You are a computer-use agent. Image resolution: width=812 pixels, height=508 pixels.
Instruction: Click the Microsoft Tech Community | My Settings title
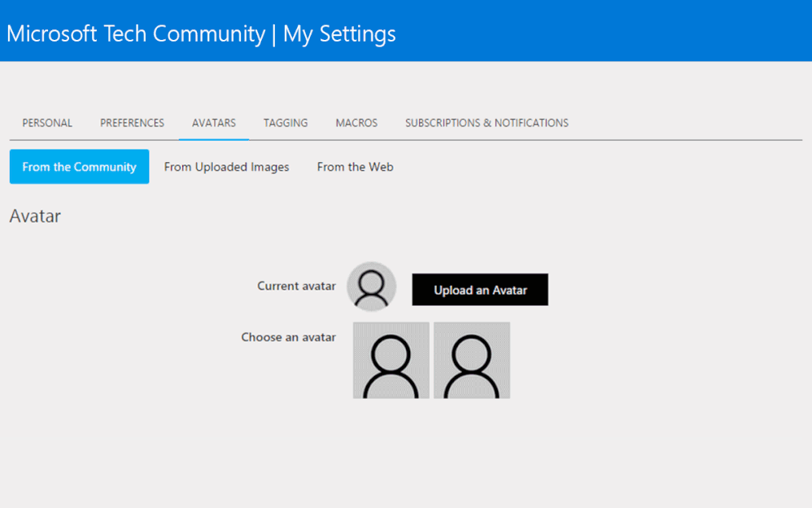[201, 33]
